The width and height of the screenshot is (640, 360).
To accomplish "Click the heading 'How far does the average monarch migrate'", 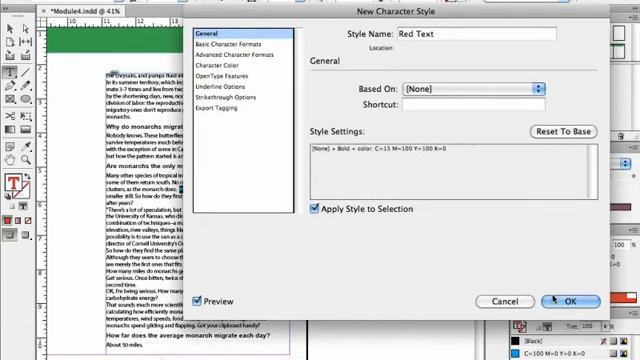I will click(x=188, y=336).
